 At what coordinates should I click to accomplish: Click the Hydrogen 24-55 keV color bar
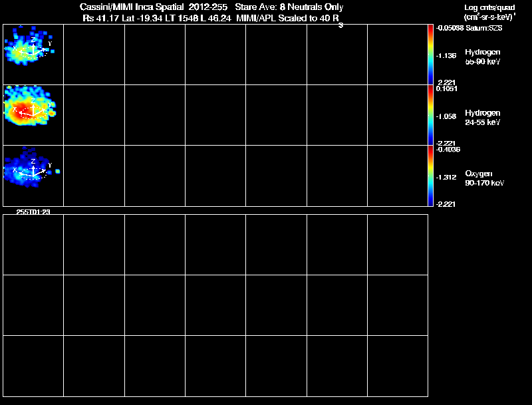(430, 115)
